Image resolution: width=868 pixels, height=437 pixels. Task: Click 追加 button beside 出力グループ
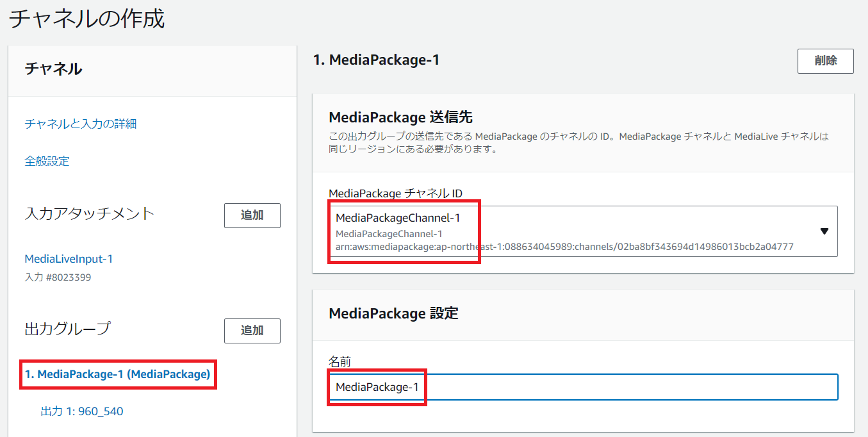(x=252, y=331)
